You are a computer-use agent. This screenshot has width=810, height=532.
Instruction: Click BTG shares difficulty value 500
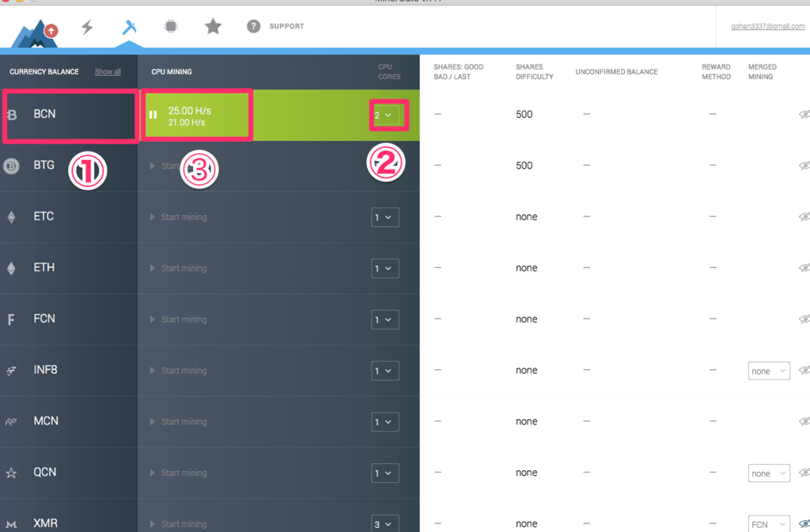(x=524, y=165)
